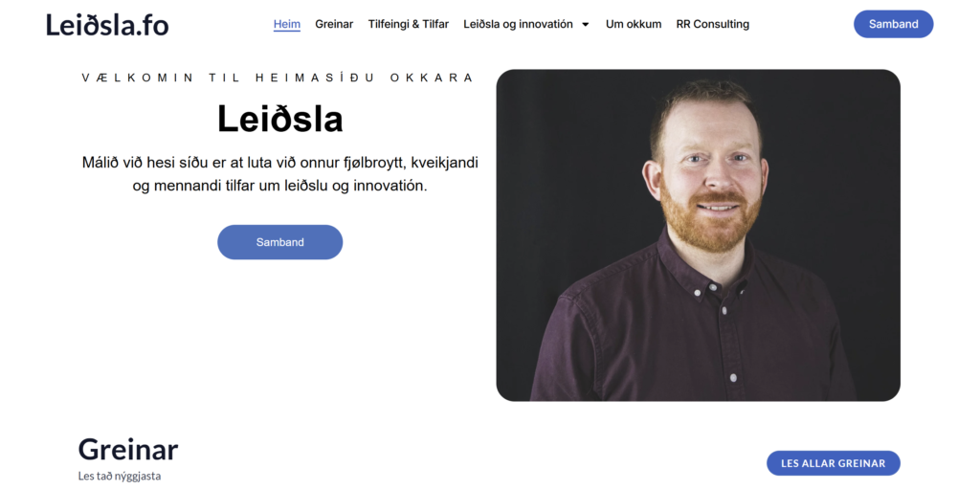Click the 'Les tað nýggjasta' subtitle
This screenshot has height=490, width=980.
point(120,477)
